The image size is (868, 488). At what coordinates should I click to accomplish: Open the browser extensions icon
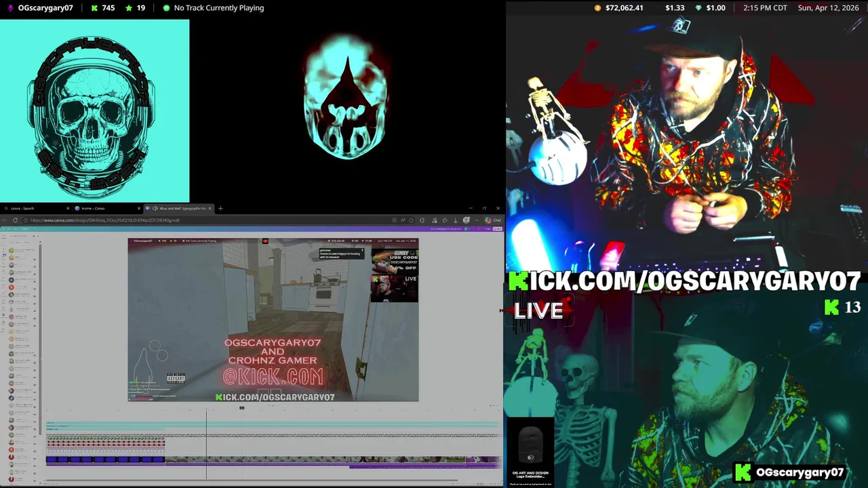[422, 220]
